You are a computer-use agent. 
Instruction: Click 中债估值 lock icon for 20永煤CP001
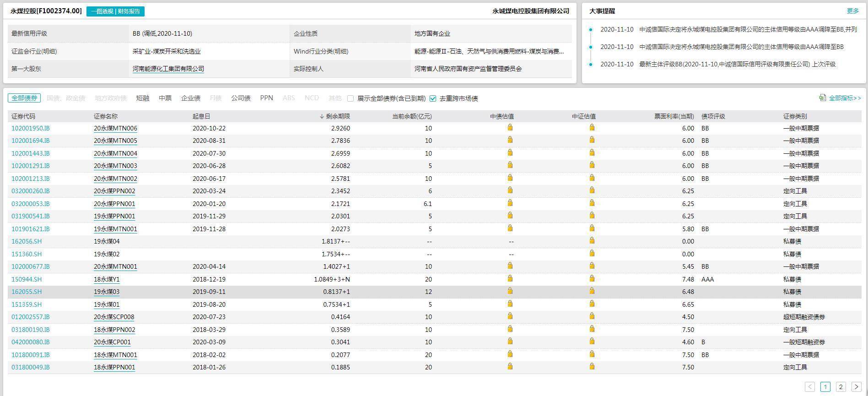pos(510,342)
